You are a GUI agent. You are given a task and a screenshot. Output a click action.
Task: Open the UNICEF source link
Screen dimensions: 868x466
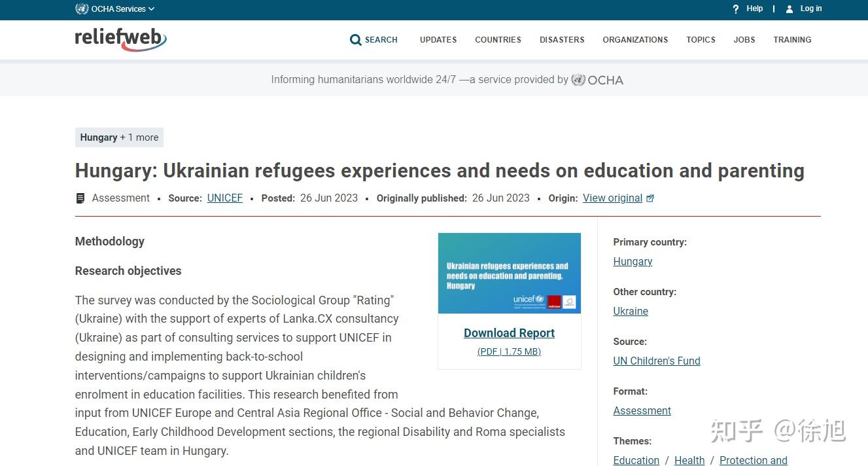(x=225, y=198)
